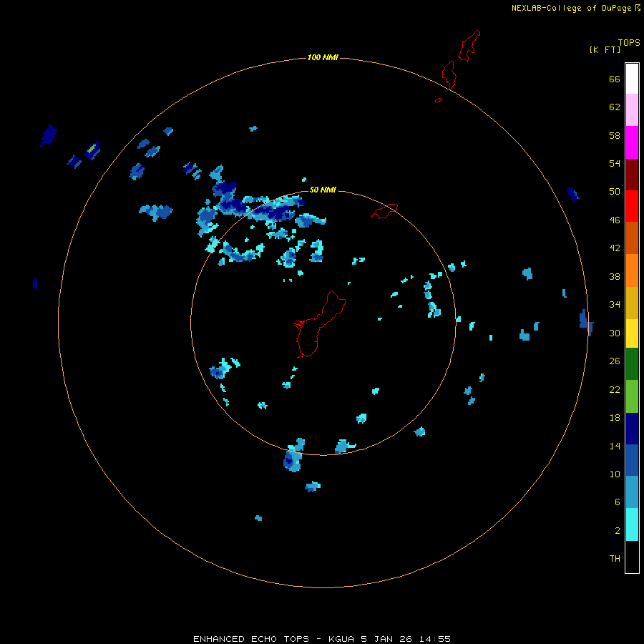Screen dimensions: 644x644
Task: Click the 14 legend value label
Action: pyautogui.click(x=615, y=446)
